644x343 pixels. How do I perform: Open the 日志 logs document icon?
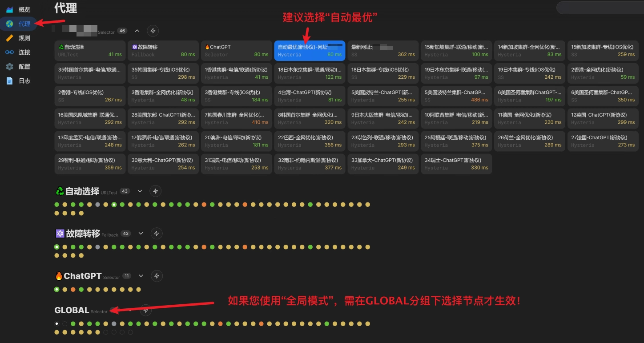point(9,81)
